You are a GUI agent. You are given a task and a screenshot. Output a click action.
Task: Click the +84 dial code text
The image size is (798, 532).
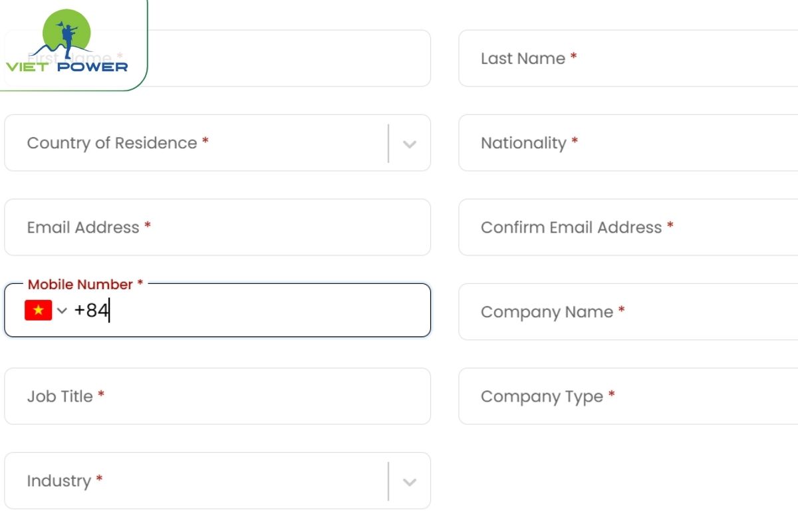tap(91, 311)
